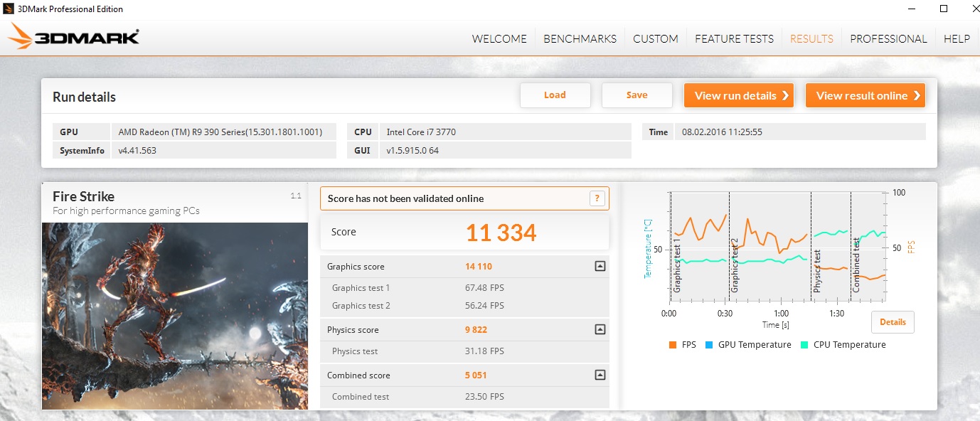
Task: Click the Save button
Action: coord(637,95)
